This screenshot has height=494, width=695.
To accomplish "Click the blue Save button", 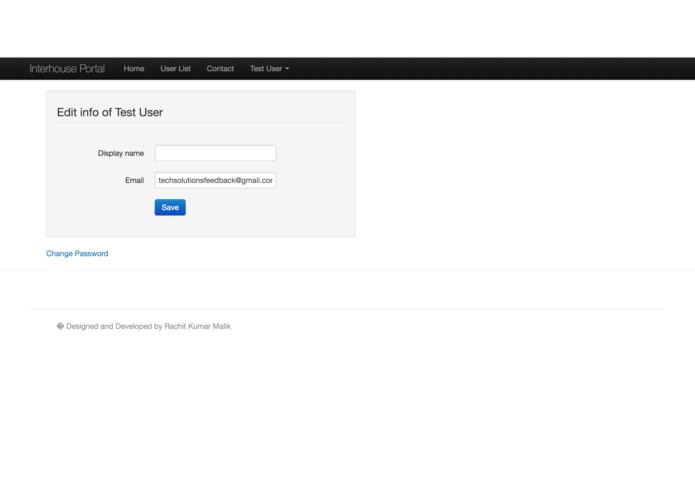I will [x=170, y=207].
